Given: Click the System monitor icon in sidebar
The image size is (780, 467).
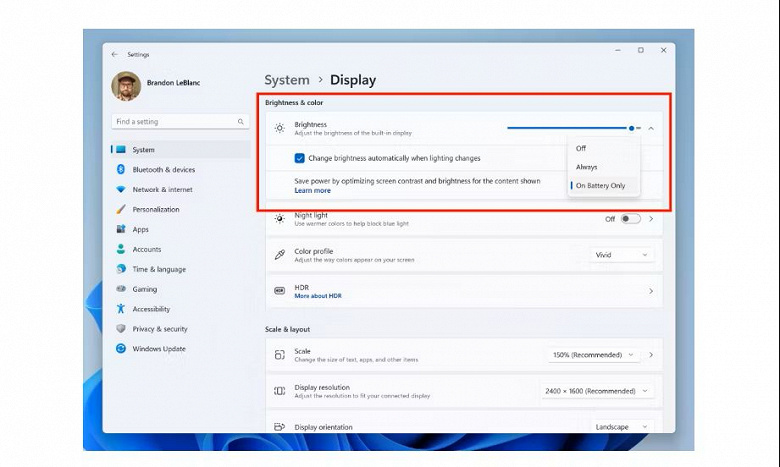Looking at the screenshot, I should [121, 149].
